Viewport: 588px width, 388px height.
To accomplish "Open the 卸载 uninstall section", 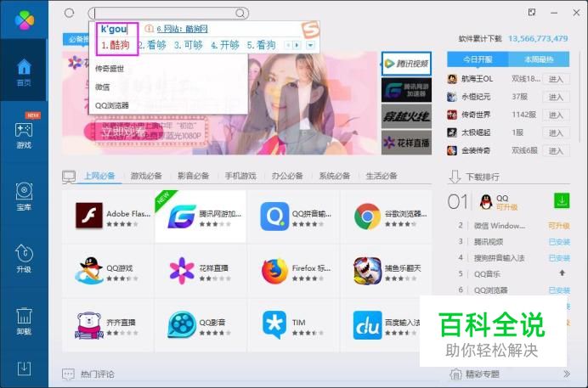I will pos(24,321).
